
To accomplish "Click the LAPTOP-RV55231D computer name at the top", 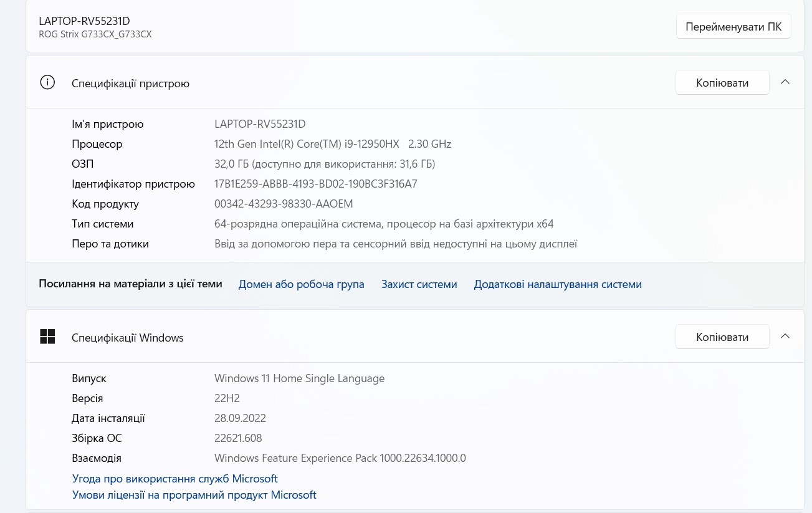I will click(84, 21).
